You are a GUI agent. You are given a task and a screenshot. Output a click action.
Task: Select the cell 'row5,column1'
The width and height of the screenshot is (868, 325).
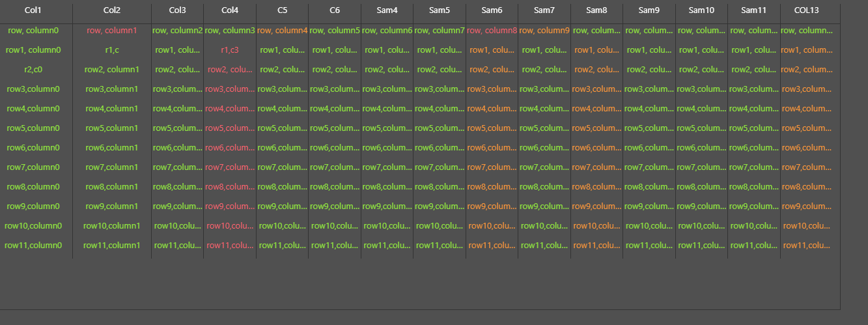pos(112,128)
